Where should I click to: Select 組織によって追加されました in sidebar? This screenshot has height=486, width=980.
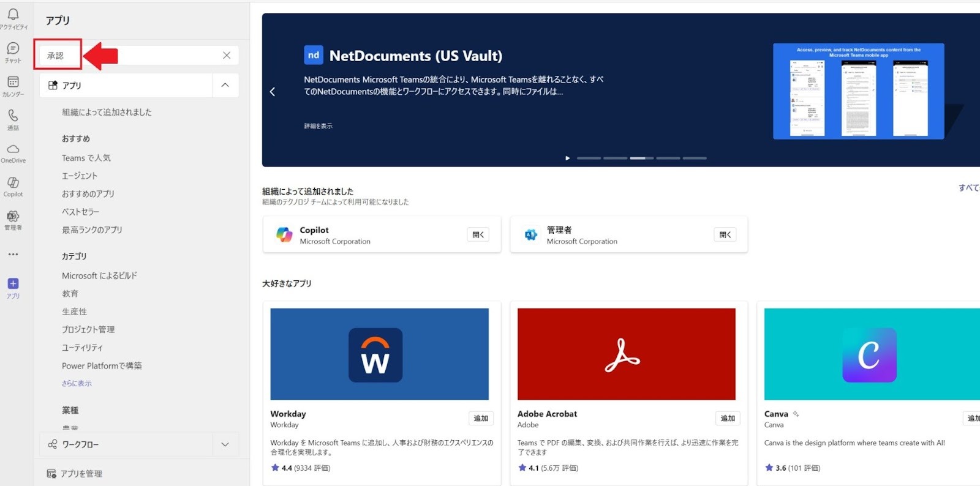pyautogui.click(x=107, y=112)
